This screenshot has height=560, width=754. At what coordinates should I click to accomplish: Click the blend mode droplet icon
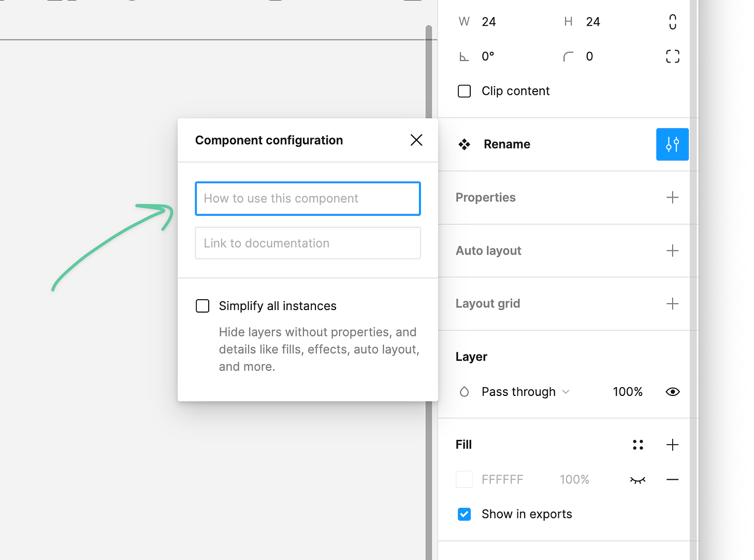pos(465,392)
